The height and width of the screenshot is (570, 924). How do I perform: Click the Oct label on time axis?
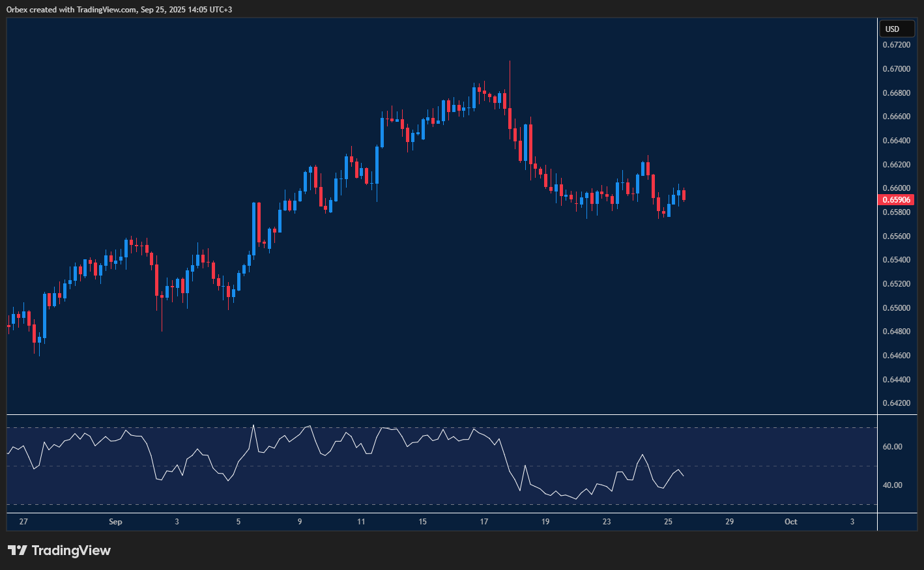point(790,522)
